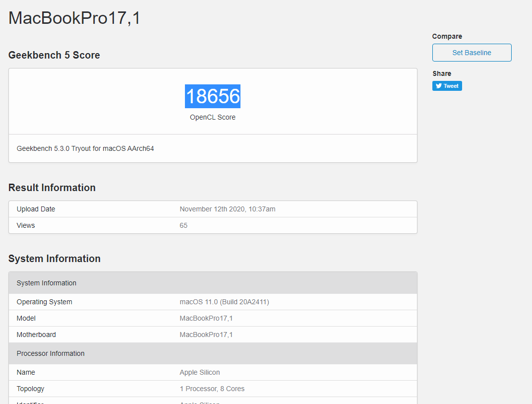
Task: Click Geekbench 5.3.0 Tryout for macOS AArch64
Action: [x=85, y=148]
